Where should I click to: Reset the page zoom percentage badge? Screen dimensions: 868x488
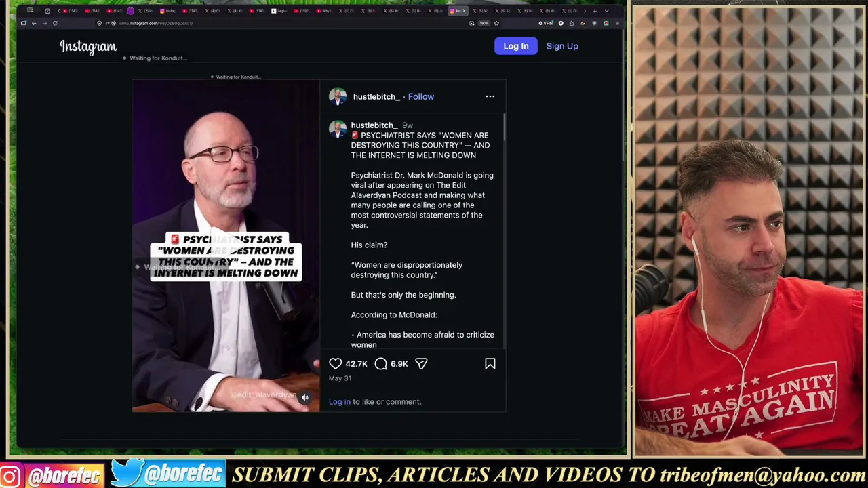click(484, 23)
